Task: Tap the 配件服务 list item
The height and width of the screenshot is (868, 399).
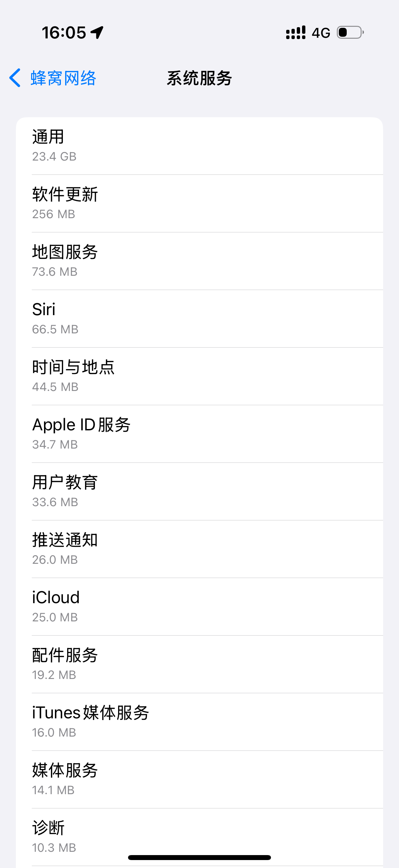Action: 199,664
